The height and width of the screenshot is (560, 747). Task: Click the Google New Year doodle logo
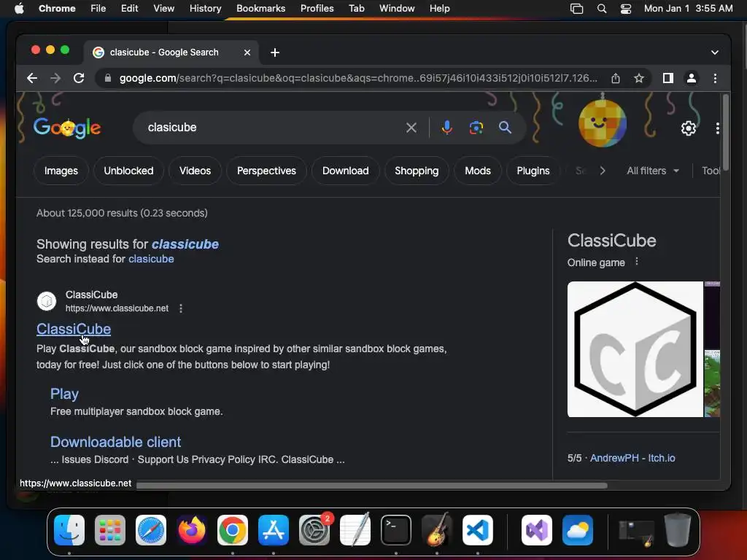67,128
